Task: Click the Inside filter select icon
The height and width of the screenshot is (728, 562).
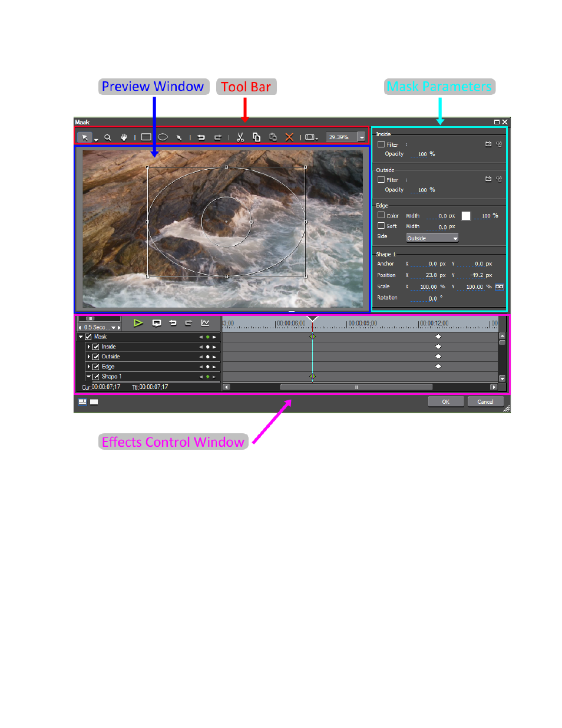Action: pos(488,144)
